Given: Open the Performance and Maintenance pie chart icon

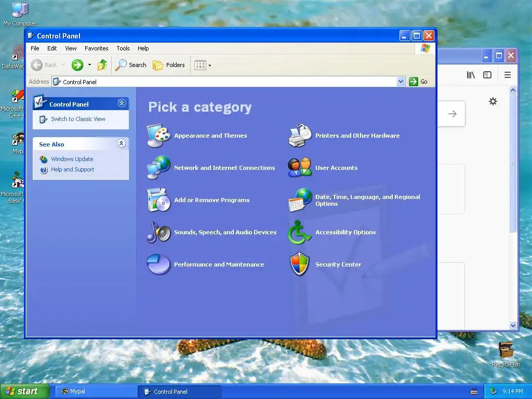Looking at the screenshot, I should tap(158, 264).
